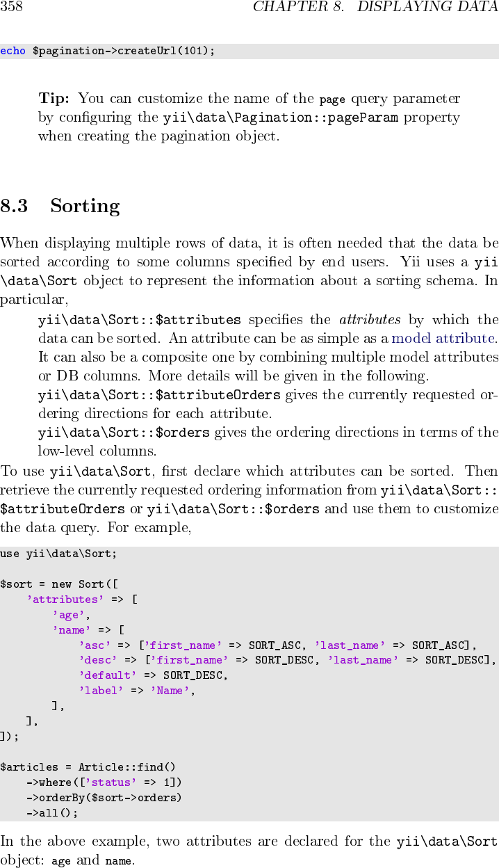Image resolution: width=499 pixels, height=868 pixels.
Task: Click the line "'default' => SORT_DESC,"
Action: click(x=154, y=675)
